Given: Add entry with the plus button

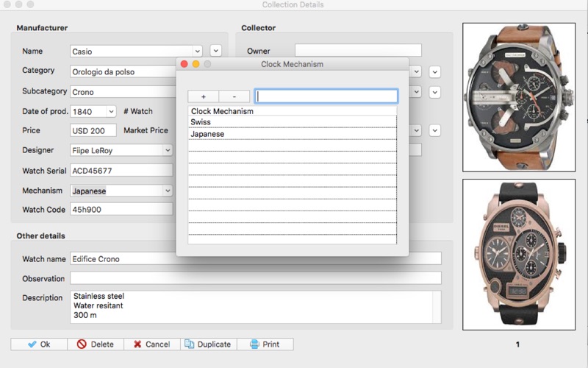Looking at the screenshot, I should pyautogui.click(x=204, y=96).
